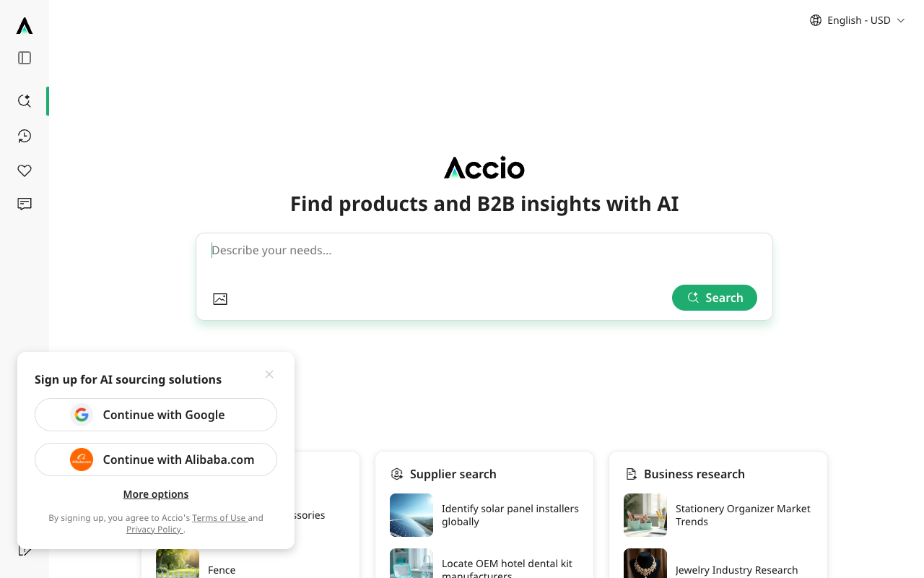Open search history from the sidebar
The image size is (924, 578).
pyautogui.click(x=24, y=136)
